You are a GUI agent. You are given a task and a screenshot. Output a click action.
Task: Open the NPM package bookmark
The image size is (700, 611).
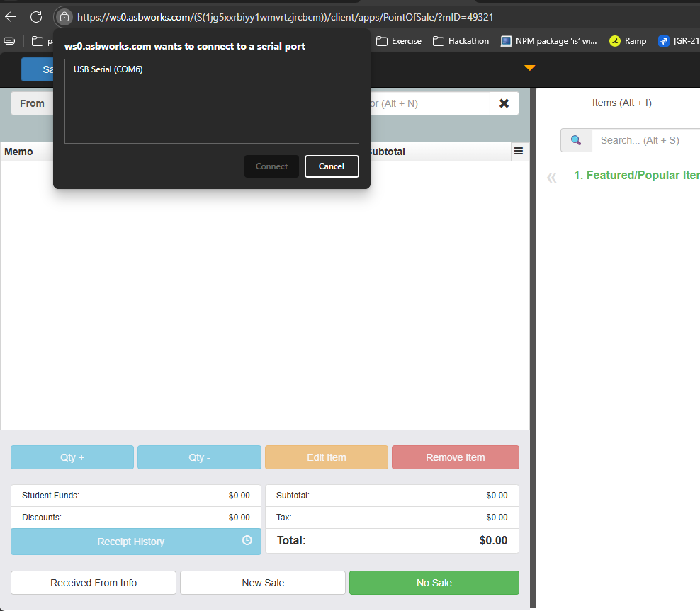[548, 41]
